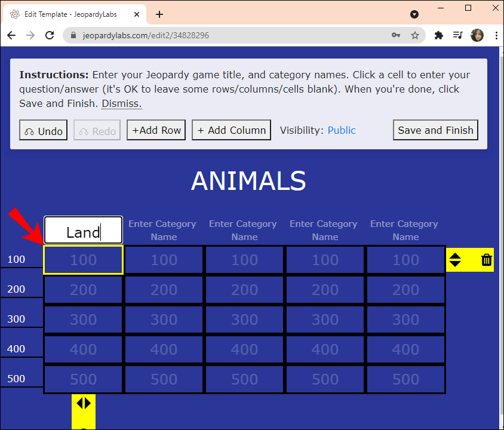Click the Land category name field
Image resolution: width=504 pixels, height=430 pixels.
(x=84, y=230)
